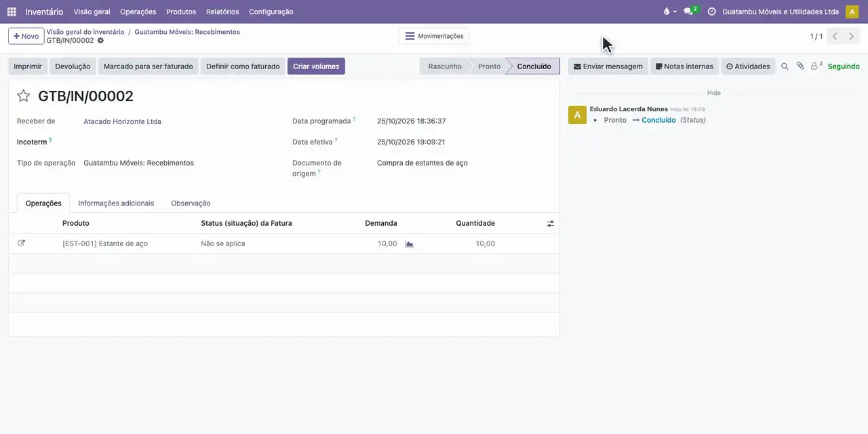Click the search magnifier icon in chatter
868x434 pixels.
[785, 66]
